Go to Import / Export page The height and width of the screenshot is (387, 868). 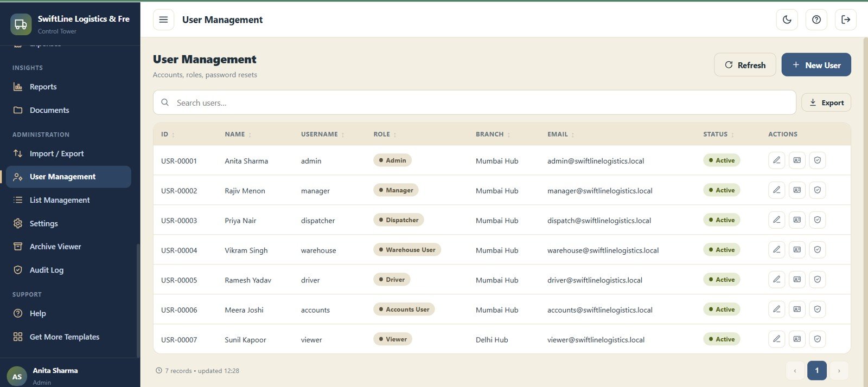(68, 153)
